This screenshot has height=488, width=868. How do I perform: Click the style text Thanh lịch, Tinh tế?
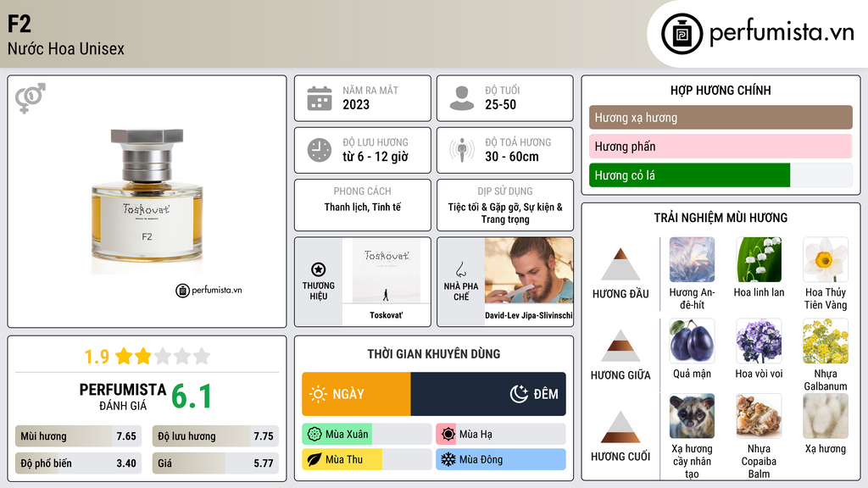(x=363, y=207)
